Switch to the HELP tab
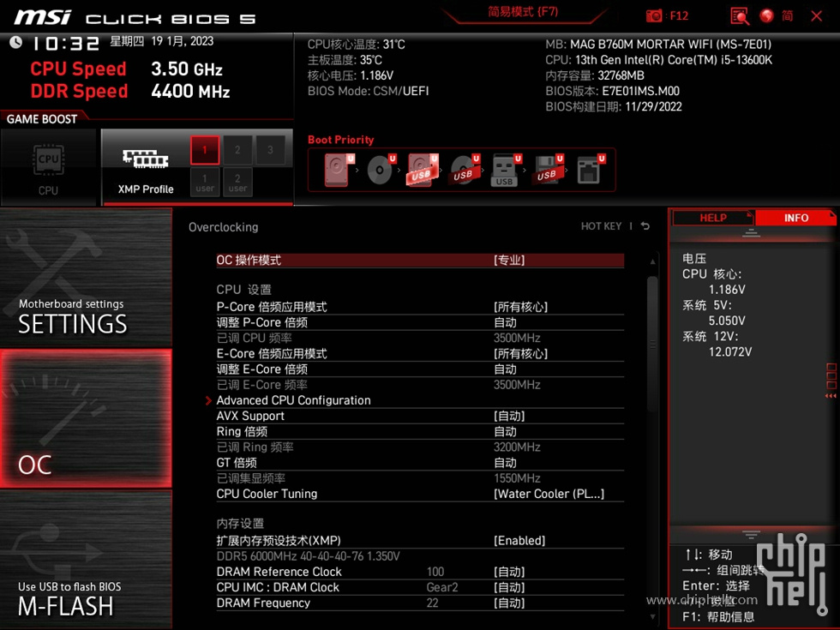 (712, 218)
